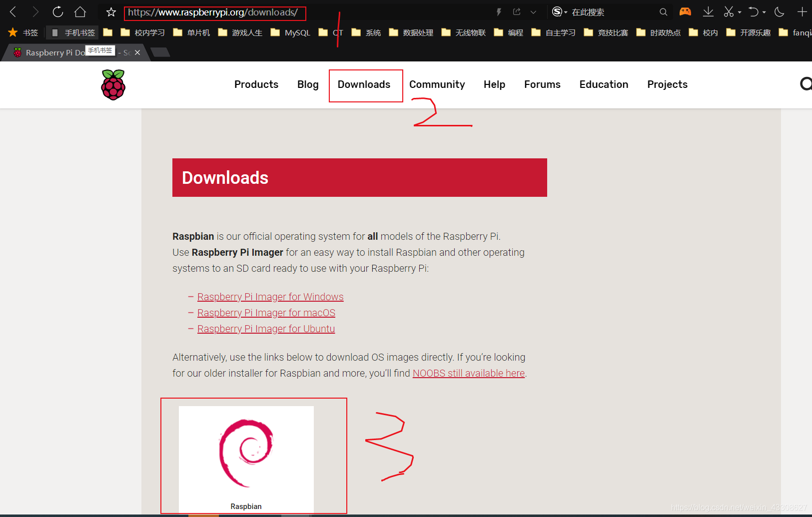Image resolution: width=812 pixels, height=517 pixels.
Task: Open the MySQL bookmark folder
Action: [291, 32]
